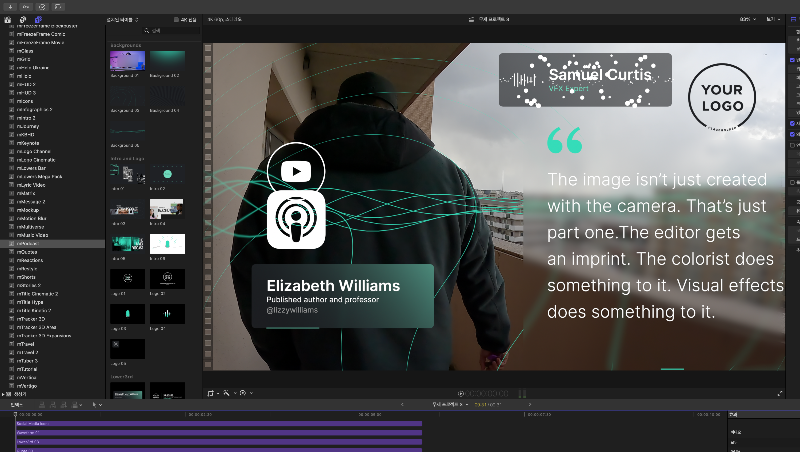Select the Background 05 thumbnail
The width and height of the screenshot is (800, 452).
click(x=127, y=130)
